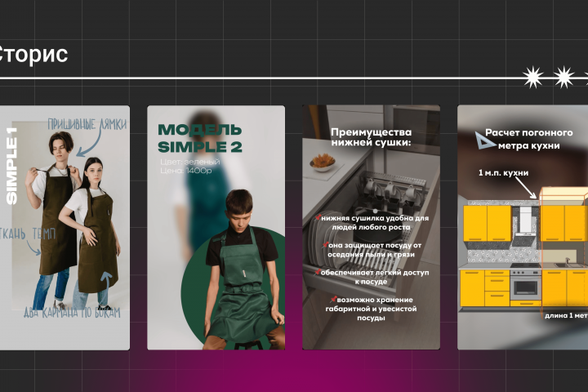Click the text длина 1 метр
The width and height of the screenshot is (588, 392).
pyautogui.click(x=566, y=315)
